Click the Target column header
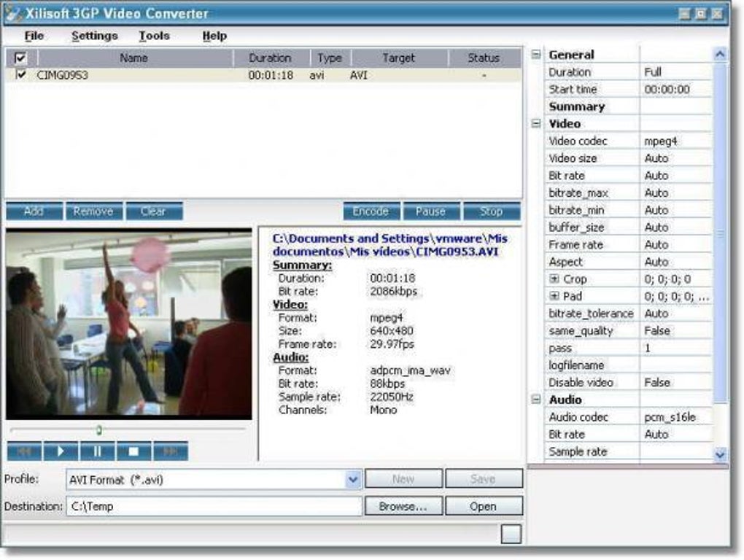 398,58
